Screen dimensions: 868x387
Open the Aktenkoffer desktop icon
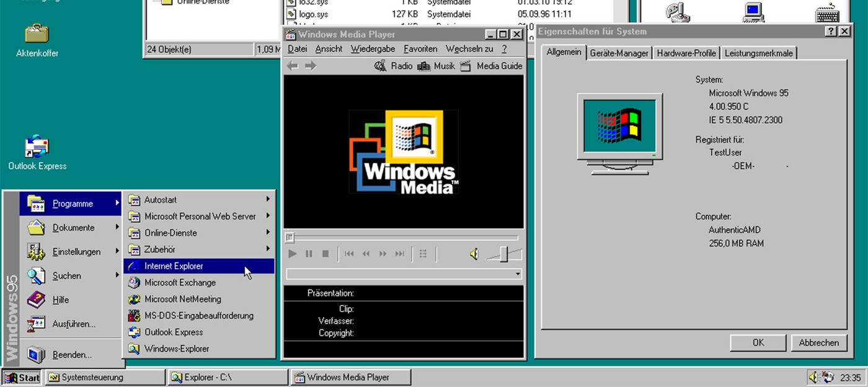37,40
